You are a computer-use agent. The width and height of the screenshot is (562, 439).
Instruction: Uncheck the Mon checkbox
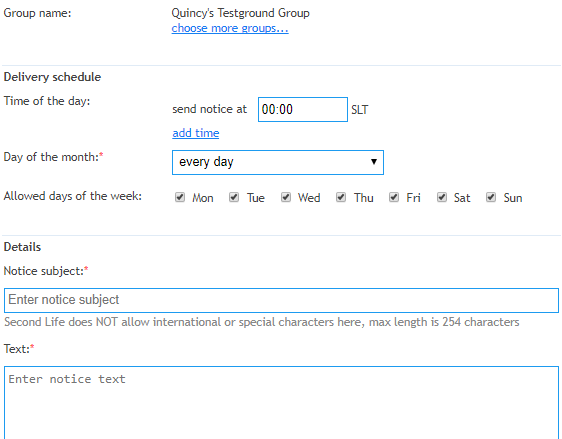pyautogui.click(x=180, y=197)
